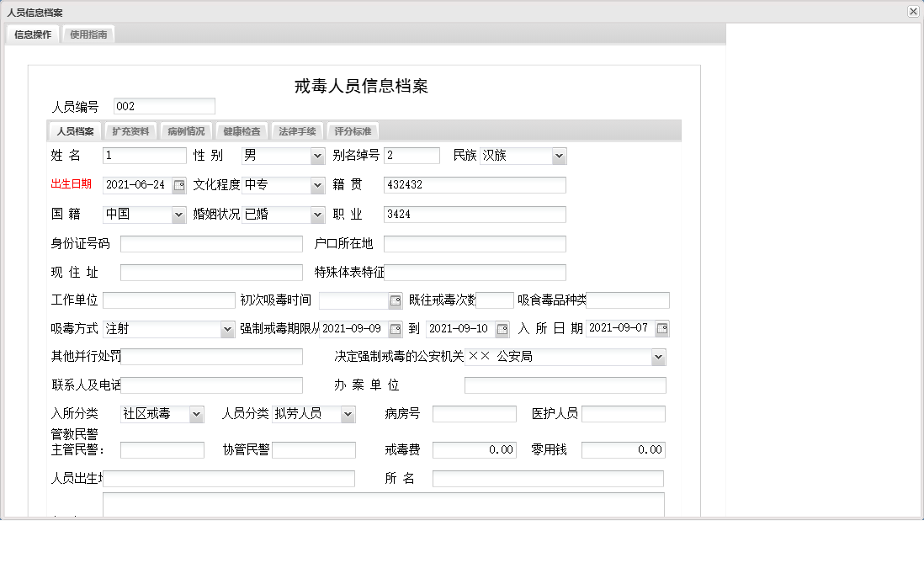Open the 国籍 dropdown showing 中国
924x584 pixels.
(x=177, y=215)
